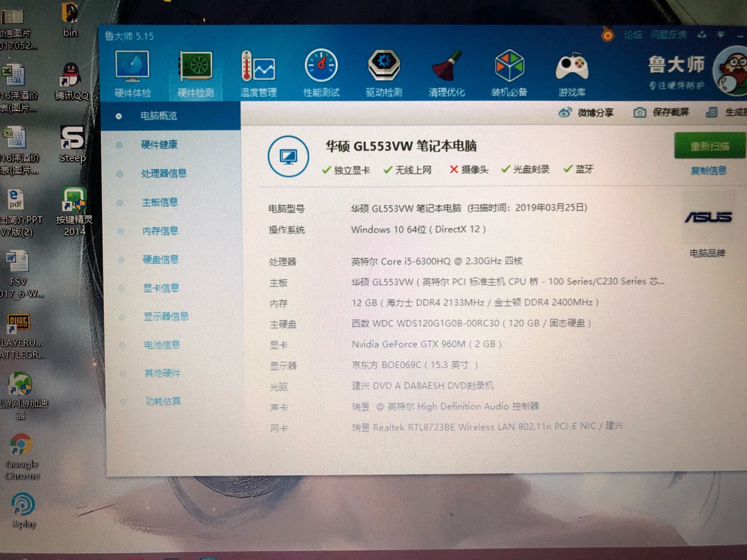Switch to 显卡信息 sidebar item

161,288
